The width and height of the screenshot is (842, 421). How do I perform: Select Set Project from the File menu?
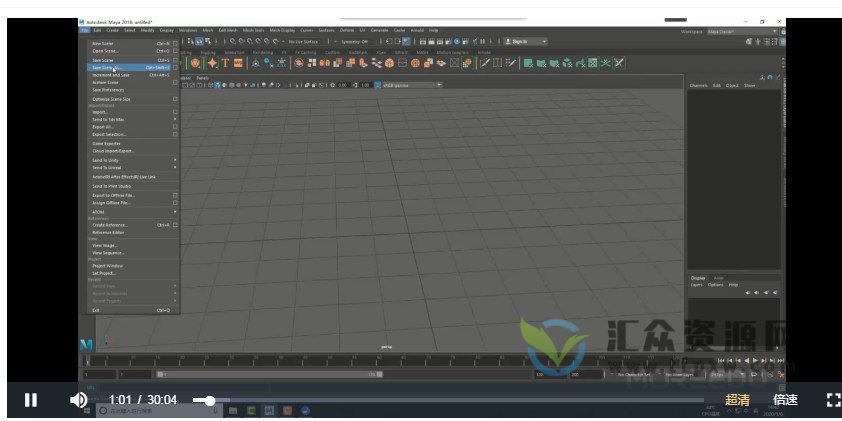[x=104, y=272]
